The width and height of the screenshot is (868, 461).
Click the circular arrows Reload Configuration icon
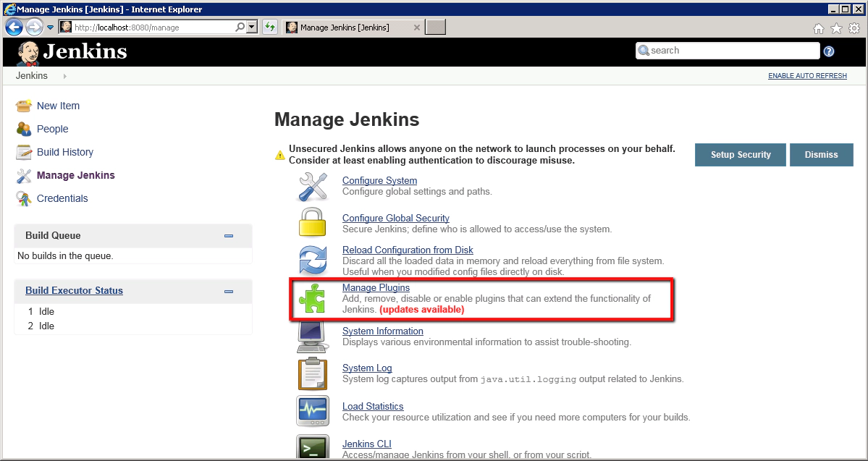tap(312, 261)
